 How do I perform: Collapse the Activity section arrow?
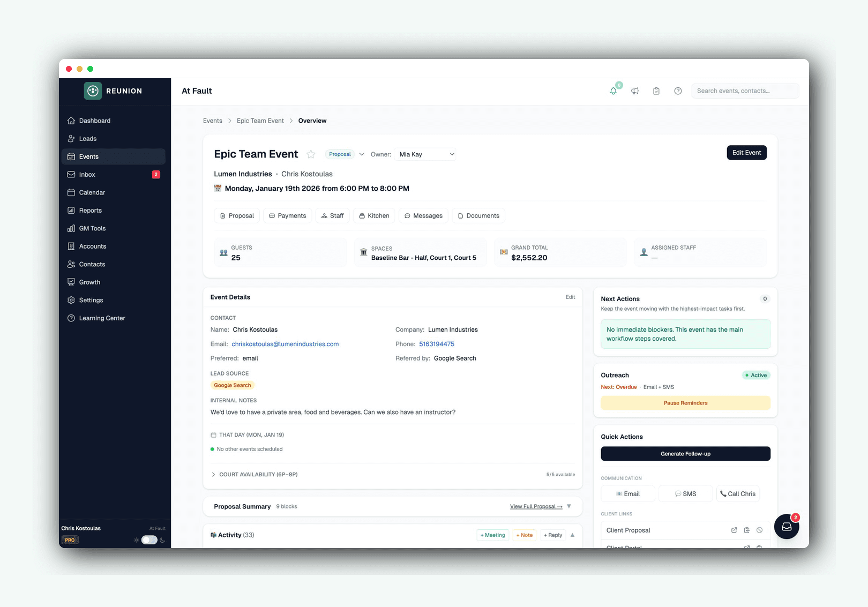coord(572,535)
